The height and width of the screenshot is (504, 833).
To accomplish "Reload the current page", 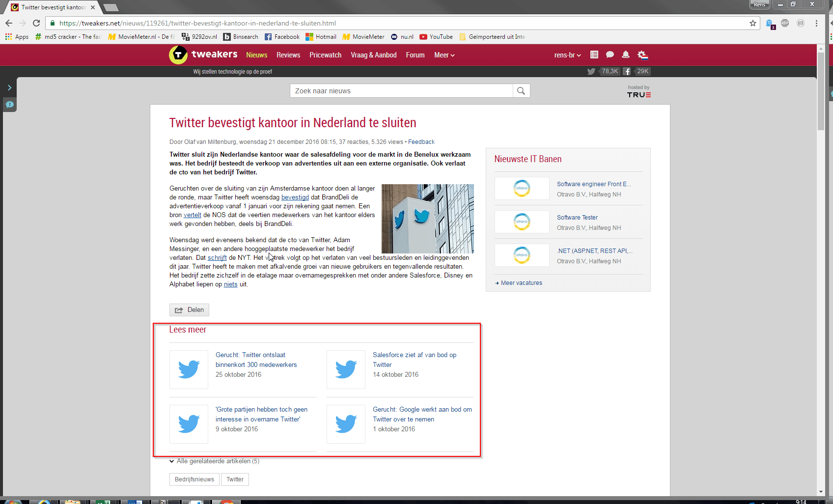I will 36,23.
